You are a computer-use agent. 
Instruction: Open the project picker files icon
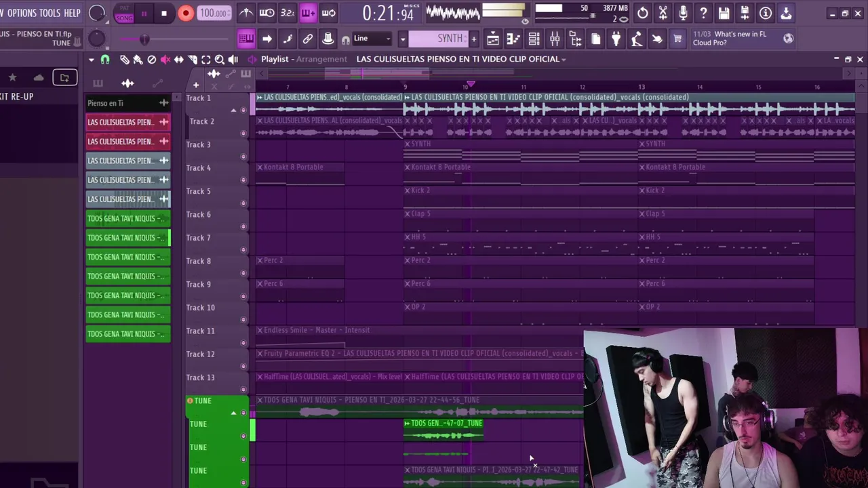tap(595, 39)
